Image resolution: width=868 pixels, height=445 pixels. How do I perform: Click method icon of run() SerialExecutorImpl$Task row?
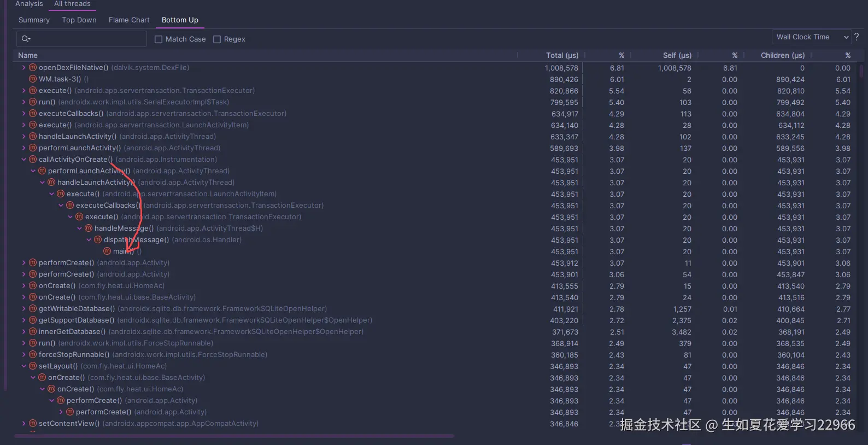click(33, 102)
